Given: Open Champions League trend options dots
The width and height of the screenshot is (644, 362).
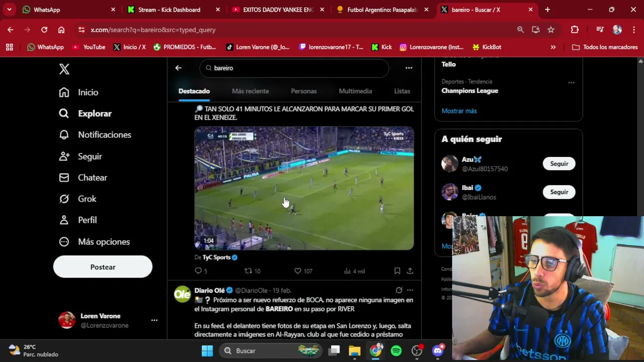Looking at the screenshot, I should click(571, 82).
